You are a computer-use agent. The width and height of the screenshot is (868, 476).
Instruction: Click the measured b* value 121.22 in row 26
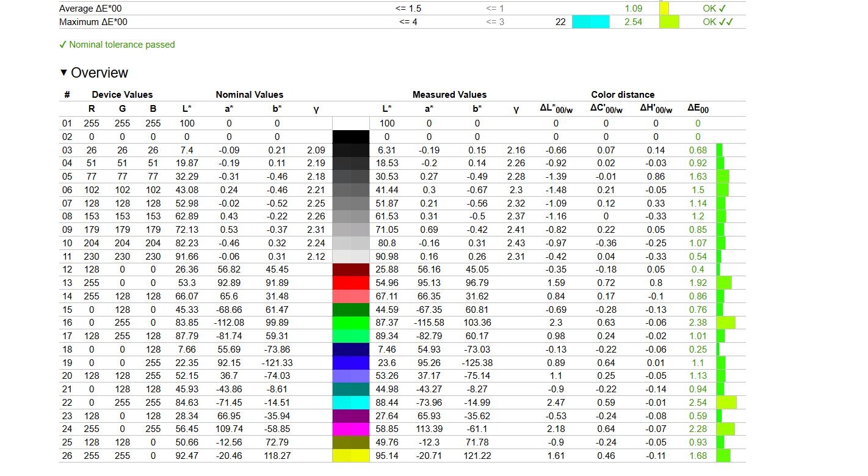click(x=477, y=456)
